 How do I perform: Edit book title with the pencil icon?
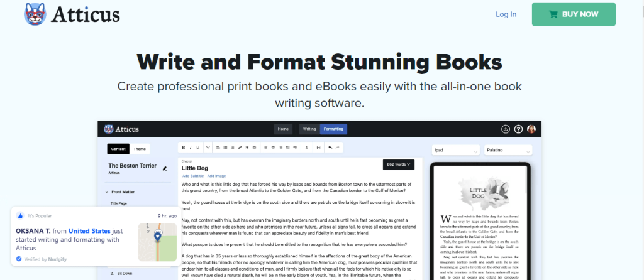pos(165,168)
